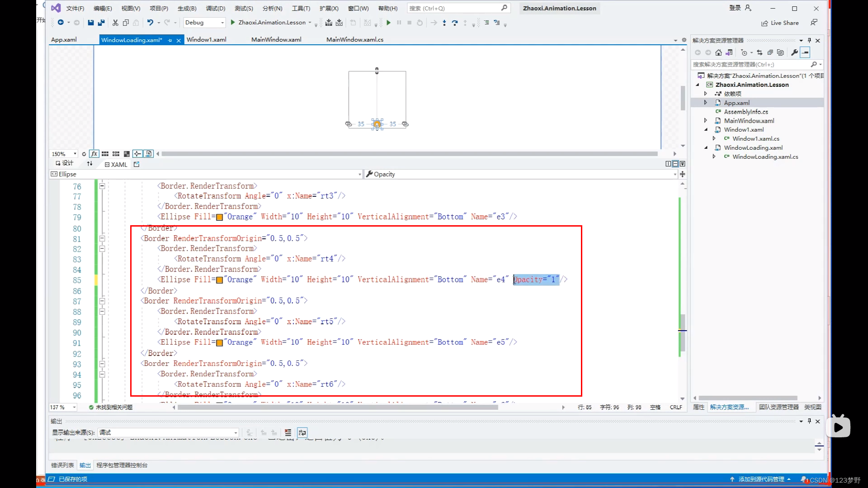Screen dimensions: 868x488
Task: Toggle snap to gridlines in designer
Action: [116, 154]
